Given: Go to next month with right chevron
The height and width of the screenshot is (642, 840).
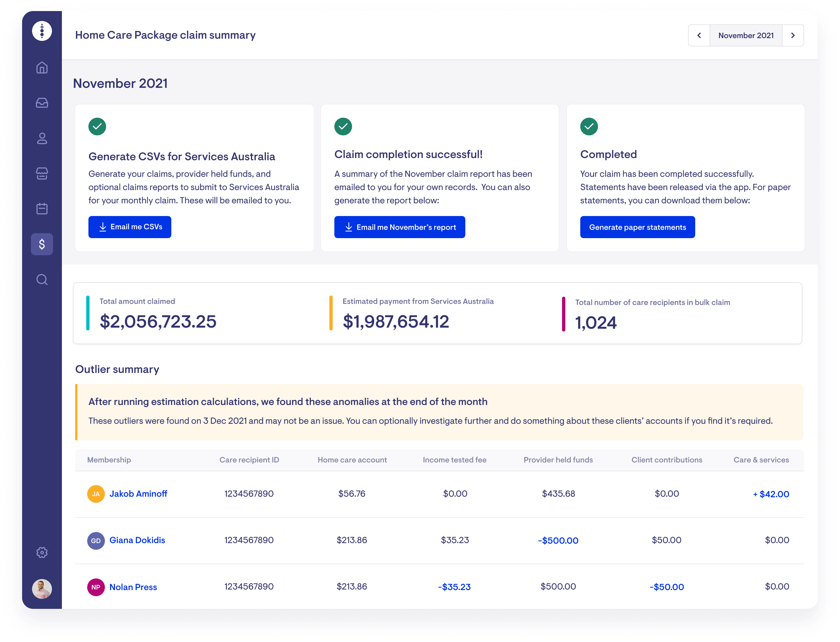Looking at the screenshot, I should [792, 36].
